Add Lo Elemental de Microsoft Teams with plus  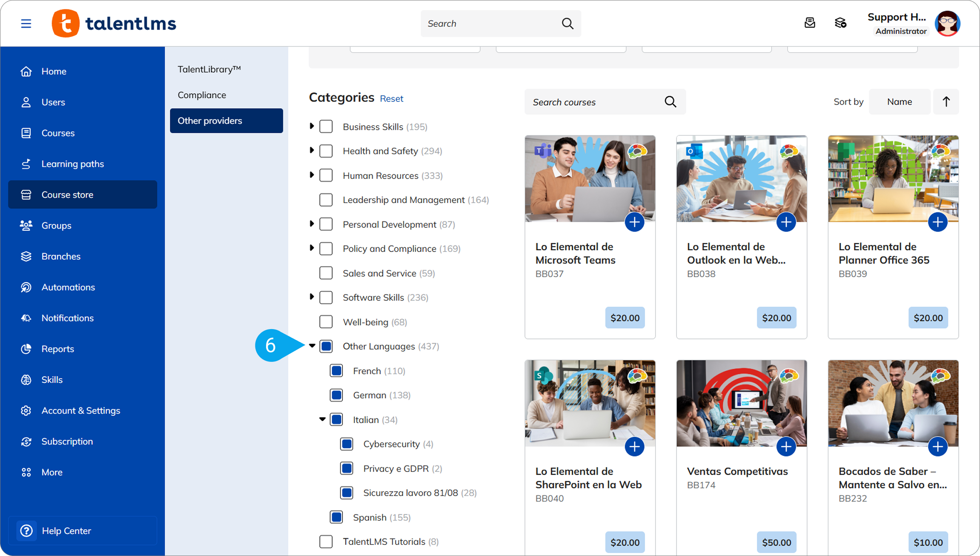click(x=634, y=222)
